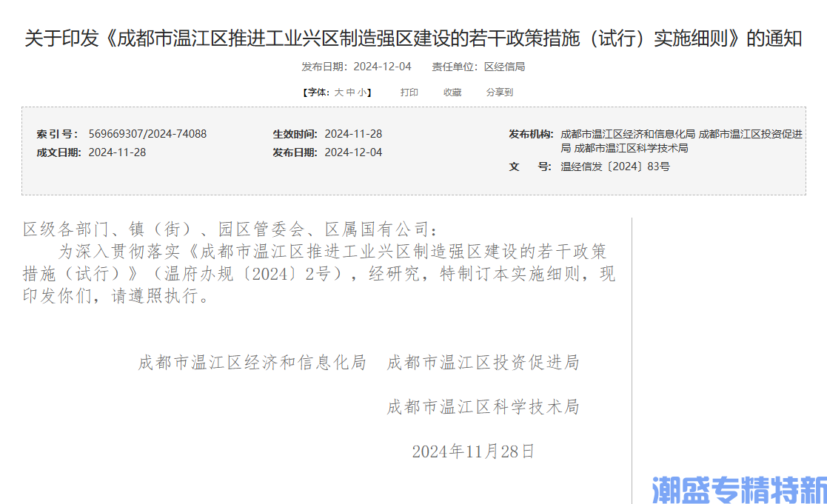Select document number 温经信发〔2024〕83号
The width and height of the screenshot is (827, 504).
click(615, 167)
